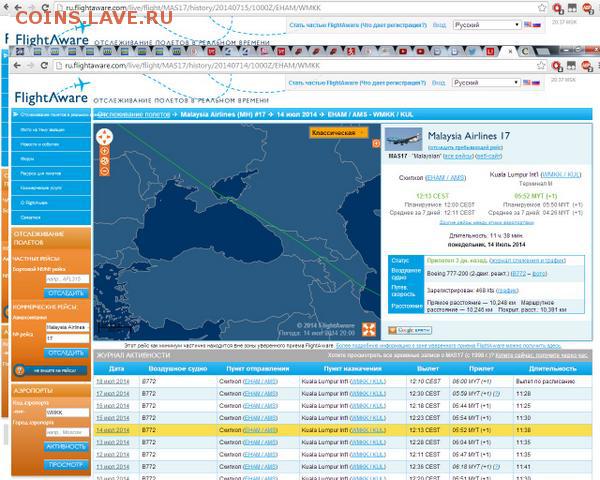
Task: Zoom in on the flight map
Action: (104, 151)
